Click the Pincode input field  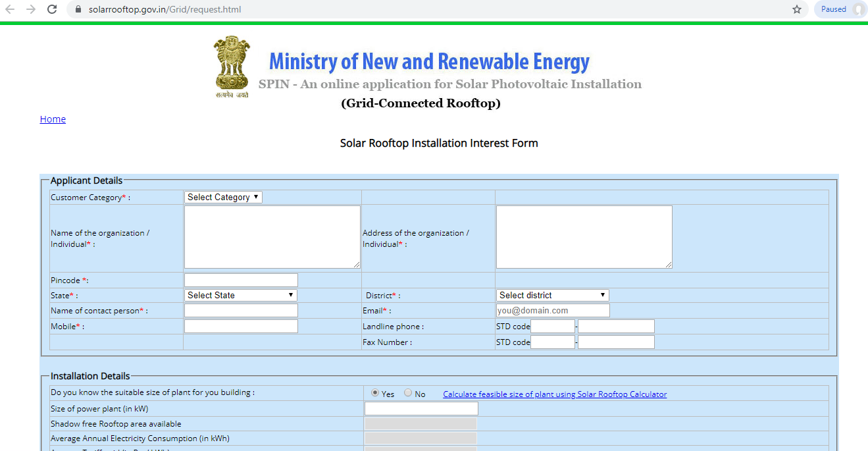click(x=241, y=280)
